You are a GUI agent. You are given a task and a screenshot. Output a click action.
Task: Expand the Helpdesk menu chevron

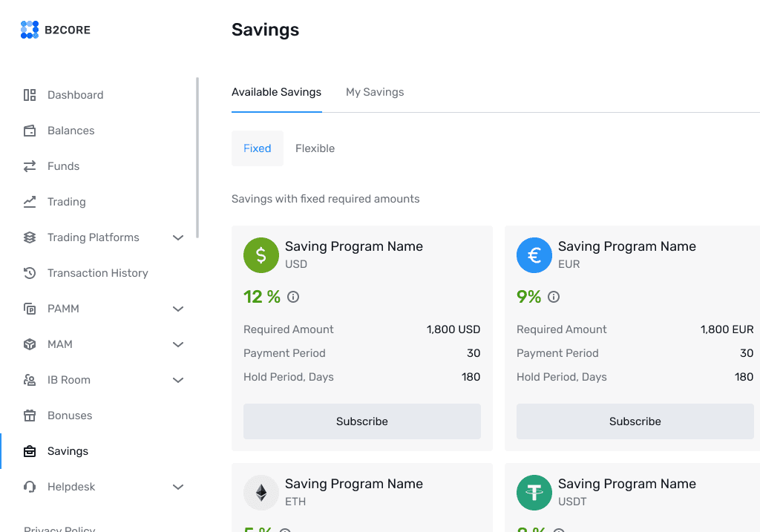[178, 487]
